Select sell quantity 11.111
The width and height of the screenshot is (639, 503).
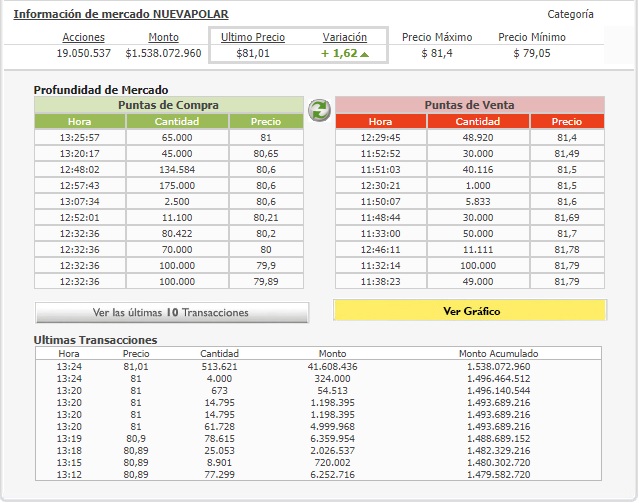(478, 249)
